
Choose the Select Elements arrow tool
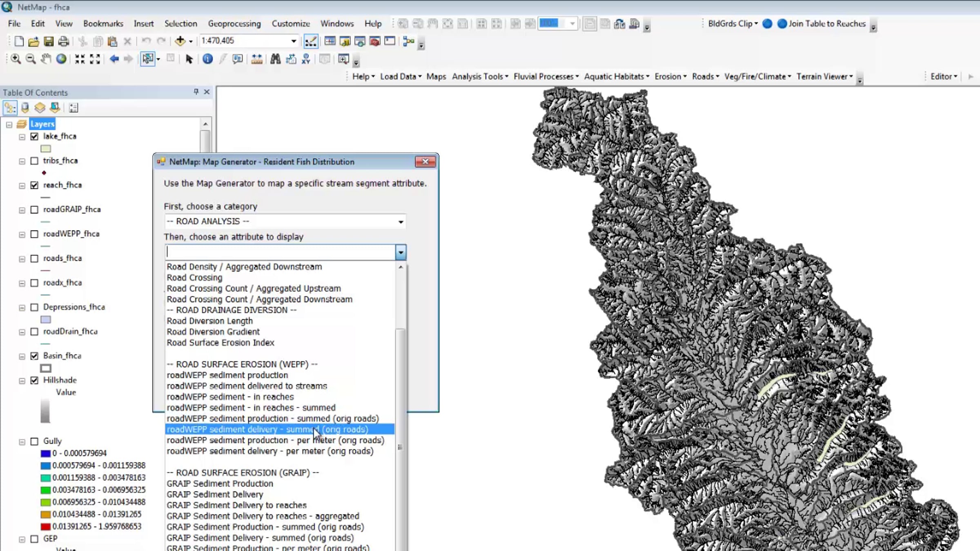189,59
